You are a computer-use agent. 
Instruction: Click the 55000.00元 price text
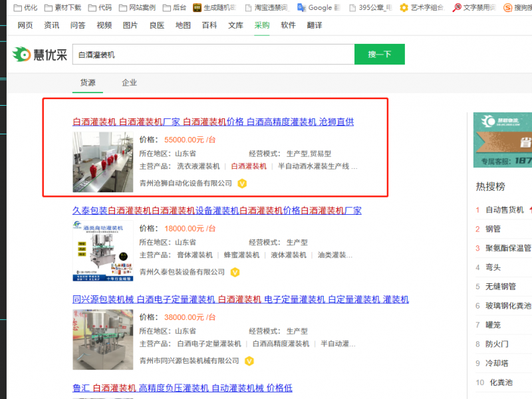tap(184, 140)
